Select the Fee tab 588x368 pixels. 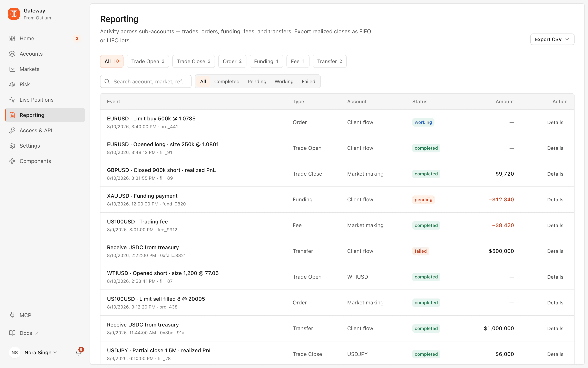coord(298,61)
